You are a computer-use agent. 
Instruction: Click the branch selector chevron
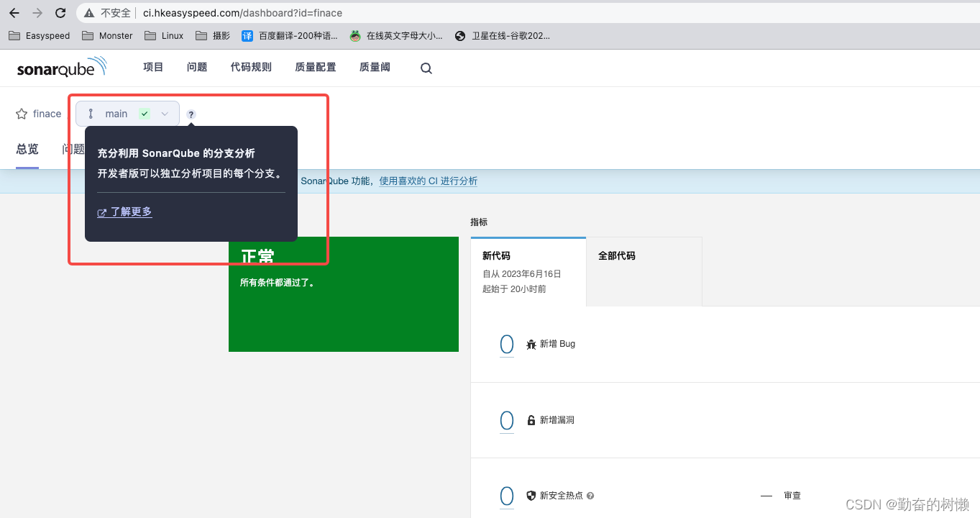165,114
